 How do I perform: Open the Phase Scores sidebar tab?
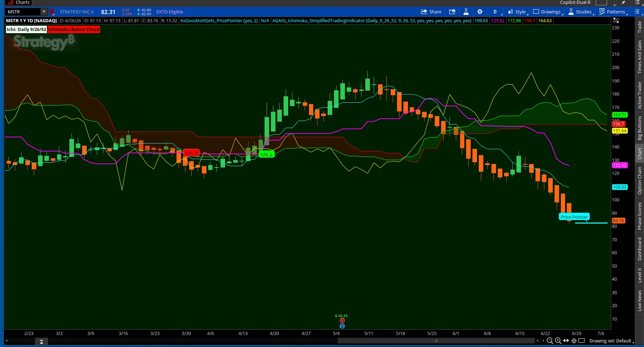(640, 216)
